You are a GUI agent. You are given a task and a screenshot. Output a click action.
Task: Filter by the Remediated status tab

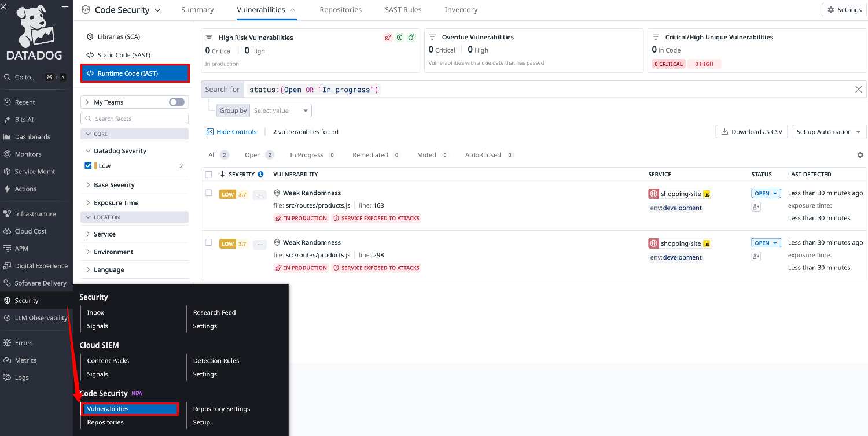376,155
